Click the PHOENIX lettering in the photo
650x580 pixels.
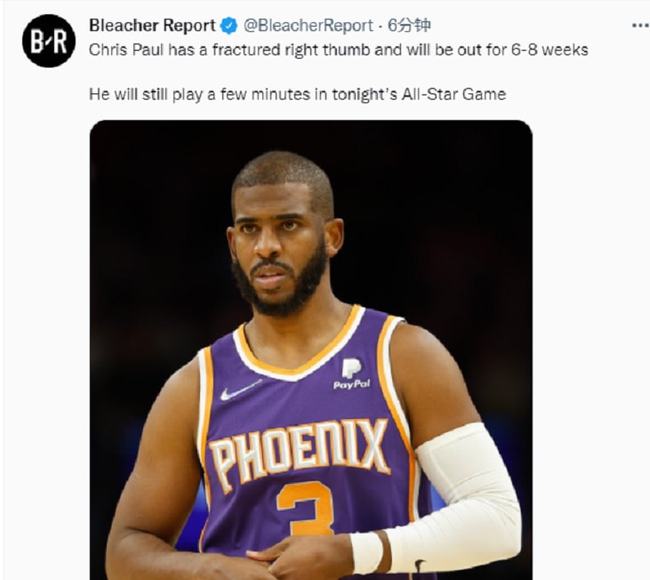click(x=301, y=454)
